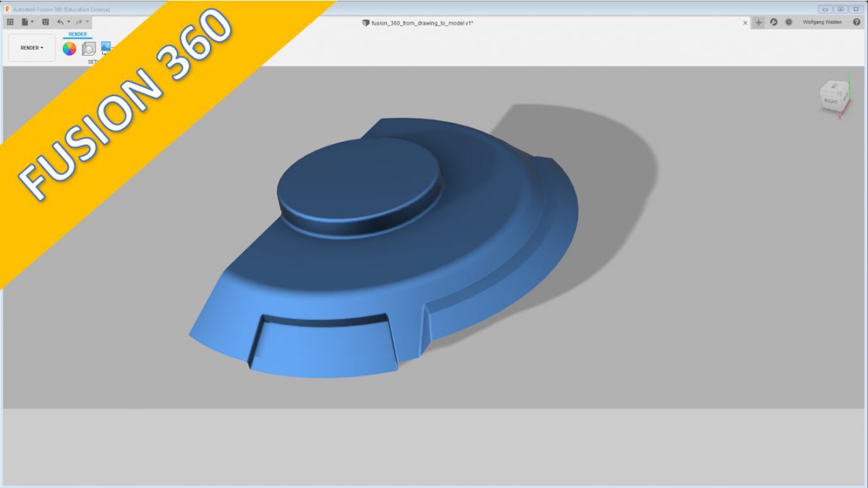Undo the last action
This screenshot has width=868, height=488.
(x=60, y=22)
